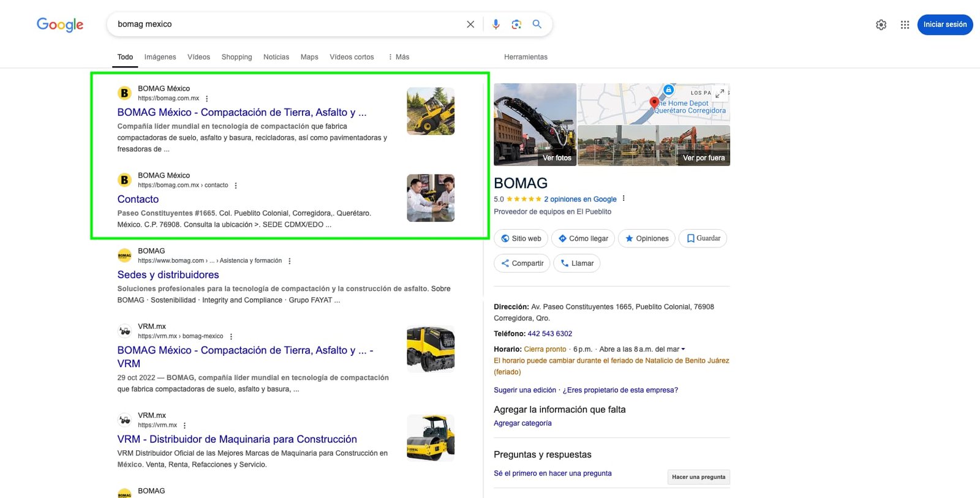Clear the search box with the X icon
Image resolution: width=980 pixels, height=498 pixels.
point(470,25)
